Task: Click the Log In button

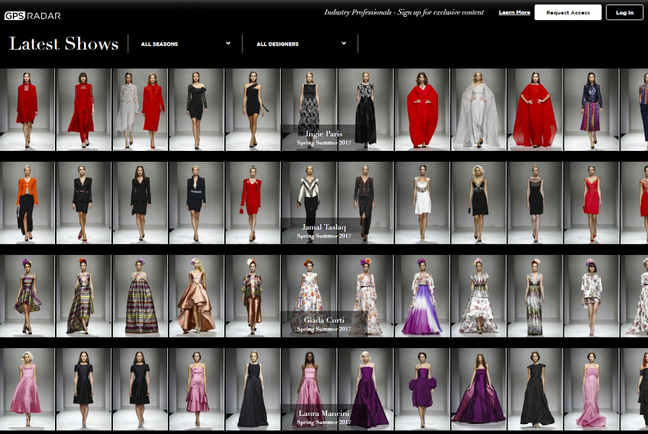Action: [x=625, y=13]
